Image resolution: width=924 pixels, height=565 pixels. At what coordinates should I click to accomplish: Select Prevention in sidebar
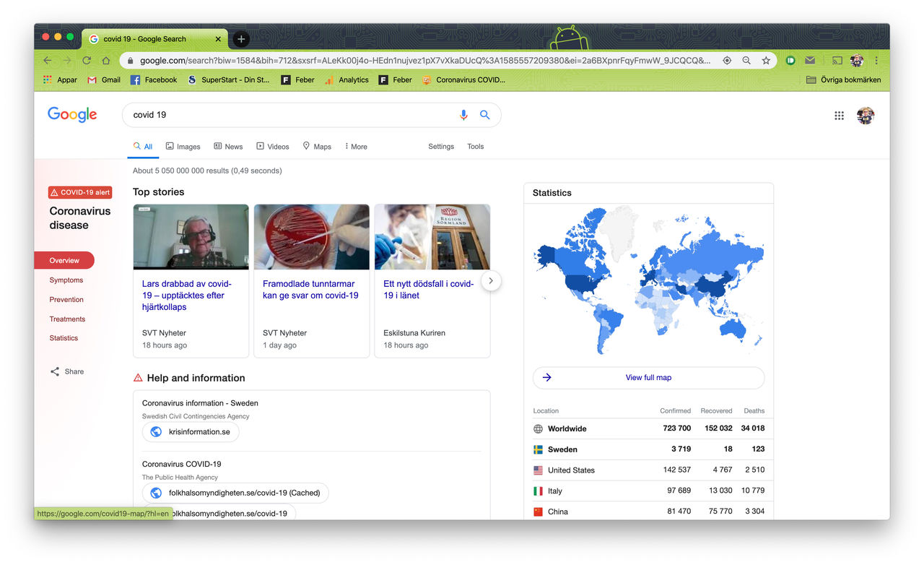[66, 300]
